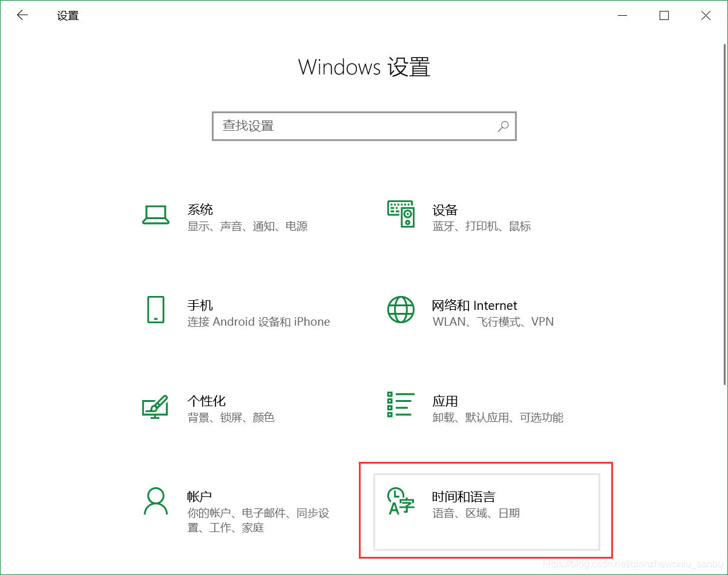Open the 系统 laptop icon

point(156,215)
